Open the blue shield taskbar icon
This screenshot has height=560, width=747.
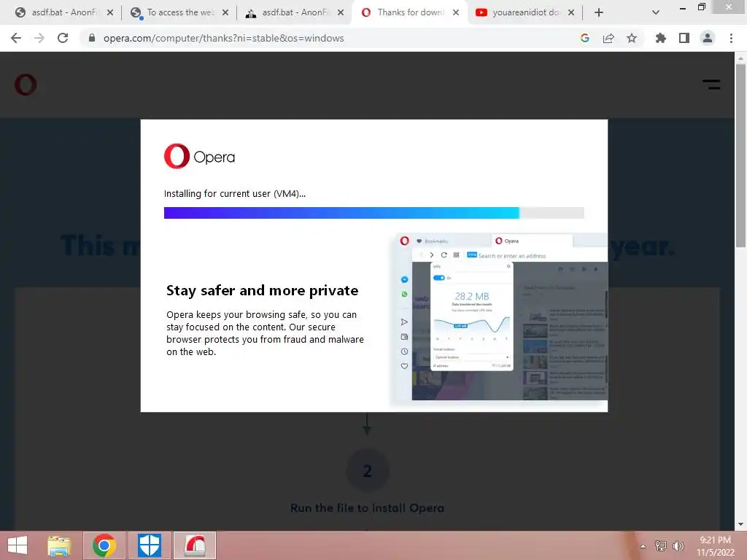(149, 545)
